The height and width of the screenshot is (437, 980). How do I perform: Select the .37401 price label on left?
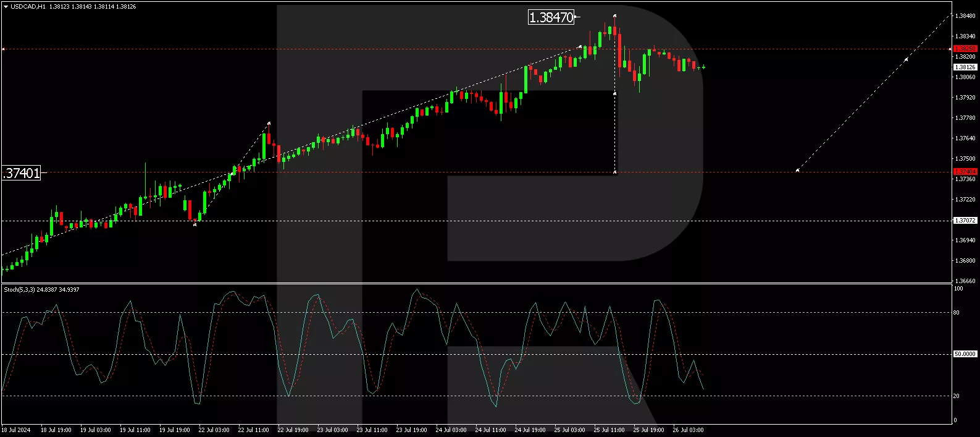(x=22, y=173)
